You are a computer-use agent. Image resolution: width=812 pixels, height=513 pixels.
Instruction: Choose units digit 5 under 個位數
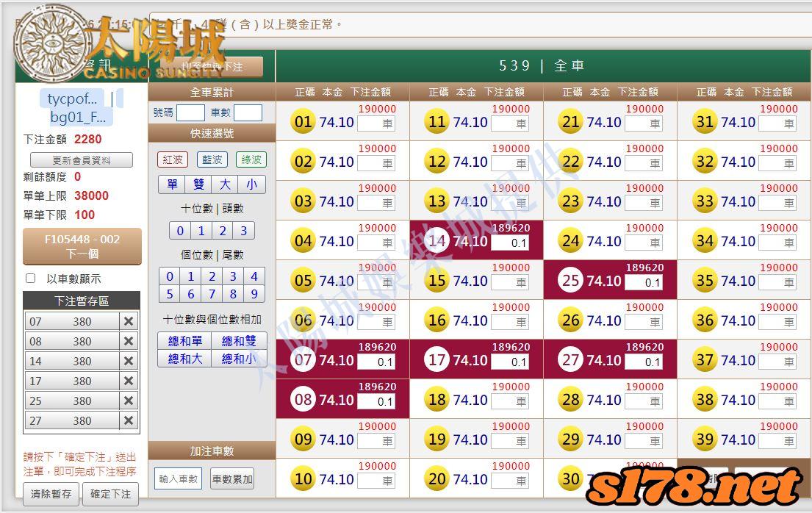point(170,294)
